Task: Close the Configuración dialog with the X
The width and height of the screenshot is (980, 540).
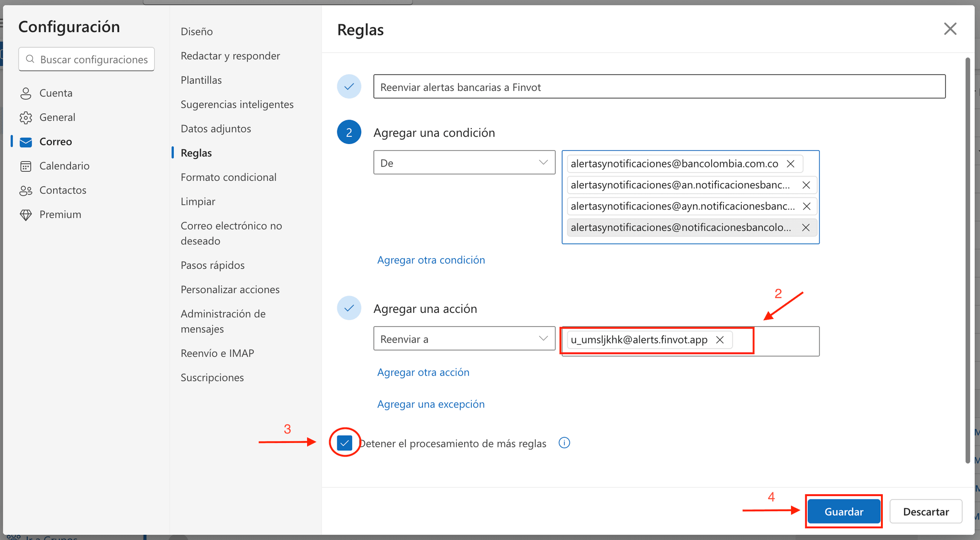Action: pos(950,29)
